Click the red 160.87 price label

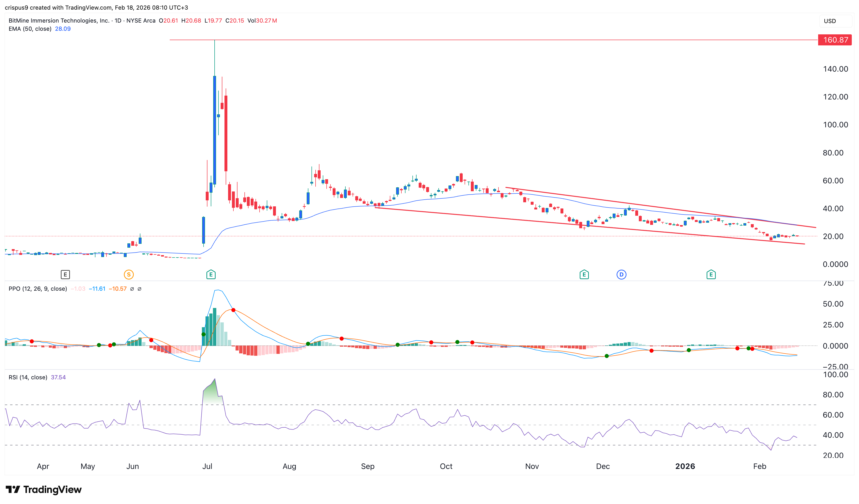point(835,40)
